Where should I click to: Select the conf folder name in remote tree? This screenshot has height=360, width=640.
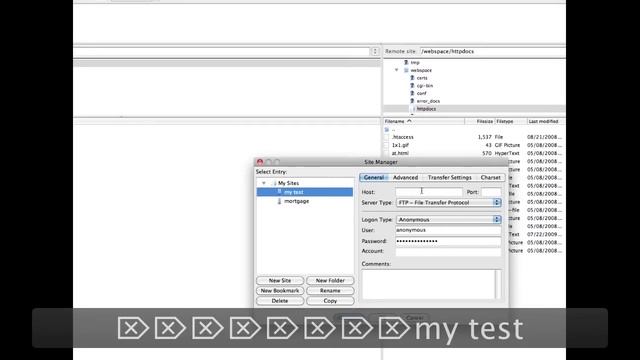tap(422, 93)
